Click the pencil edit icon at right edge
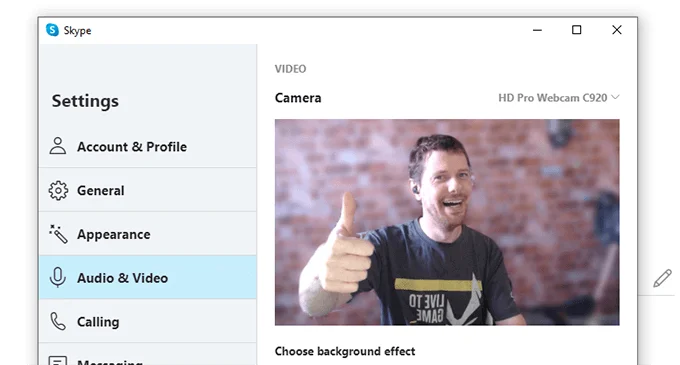 [x=662, y=278]
